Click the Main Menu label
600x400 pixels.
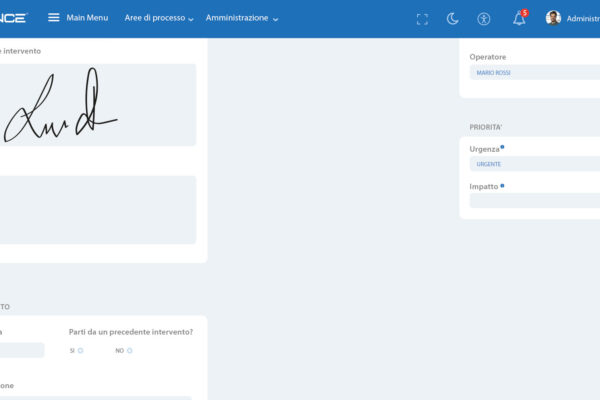coord(87,18)
